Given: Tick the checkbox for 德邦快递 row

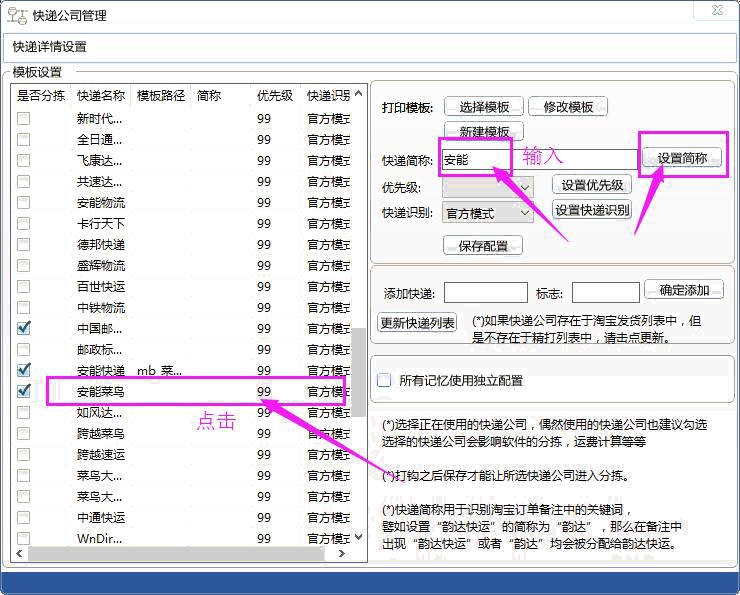Looking at the screenshot, I should tap(23, 244).
